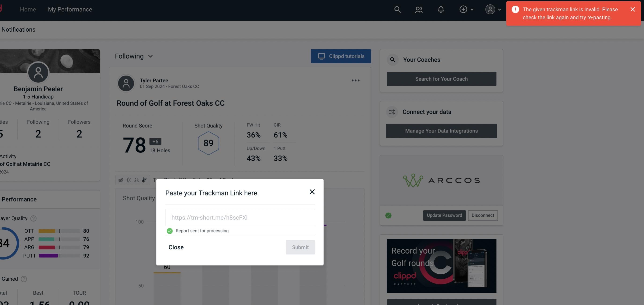Click the notifications bell icon
Viewport: 644px width, 305px height.
point(441,9)
